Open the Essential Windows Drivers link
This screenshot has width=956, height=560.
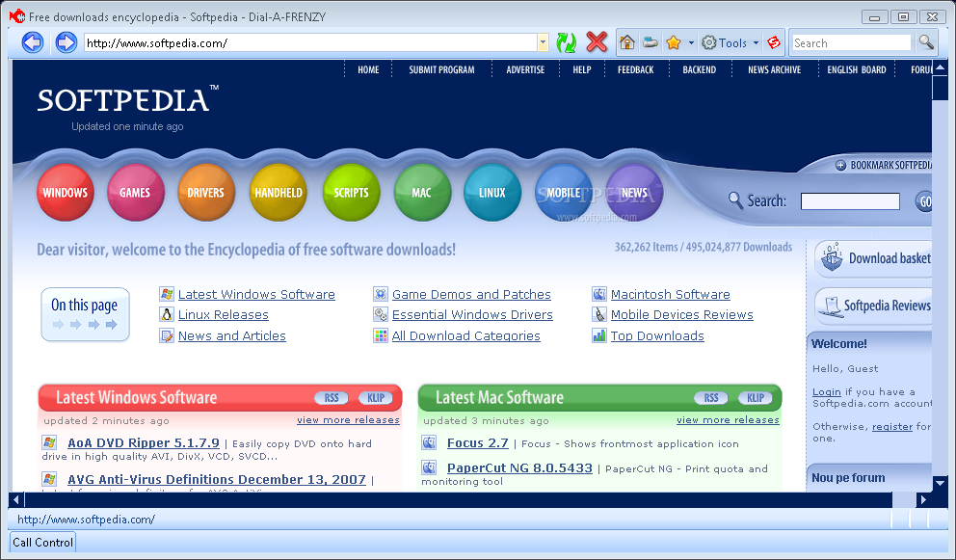click(x=472, y=315)
